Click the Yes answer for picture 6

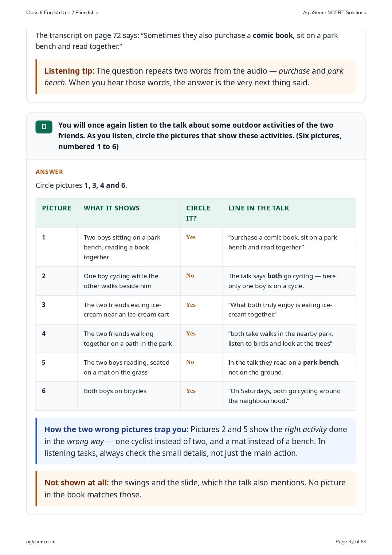[191, 391]
